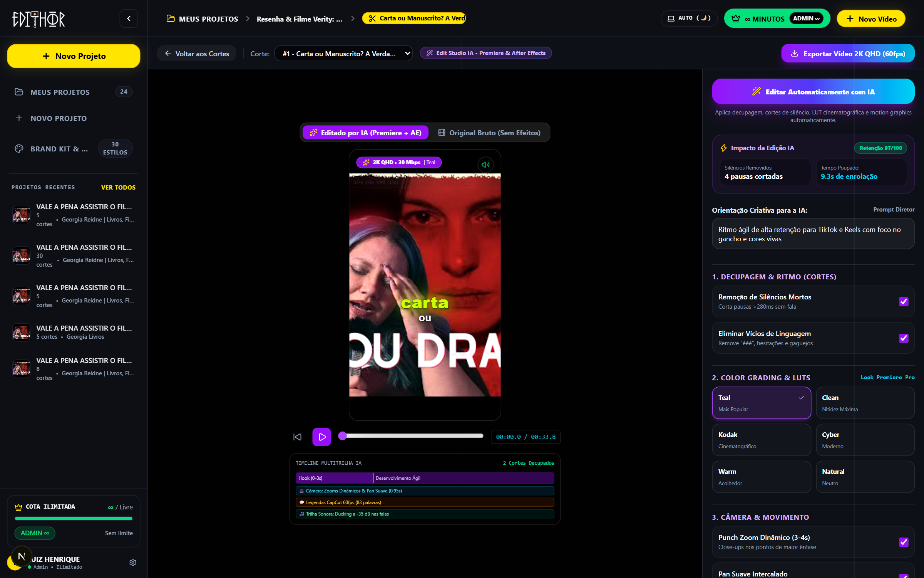Viewport: 924px width, 578px height.
Task: Switch to Original Bruto (Sem Efeitos) tab
Action: tap(489, 133)
